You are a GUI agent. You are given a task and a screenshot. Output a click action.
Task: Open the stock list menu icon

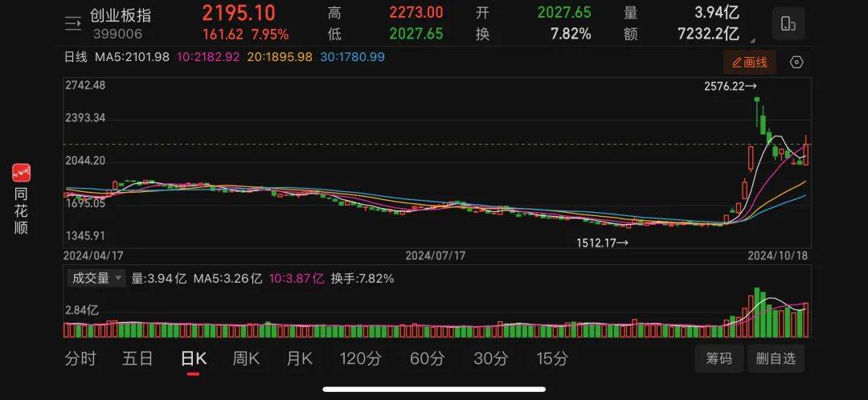pos(73,24)
